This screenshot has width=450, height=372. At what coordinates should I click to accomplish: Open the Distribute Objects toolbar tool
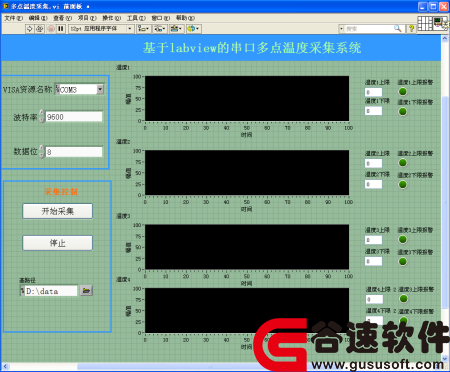tap(160, 29)
